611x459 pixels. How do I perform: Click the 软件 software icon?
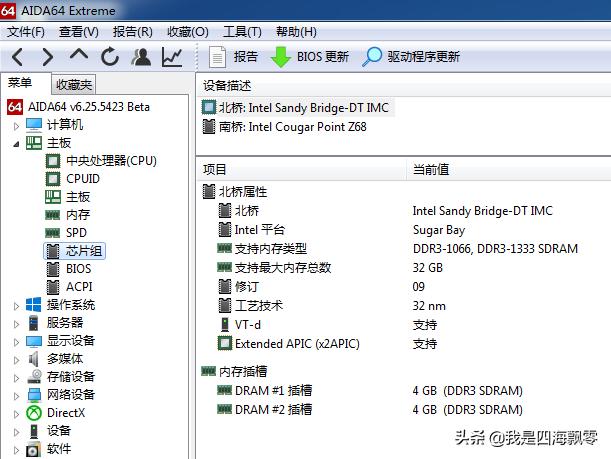(34, 449)
